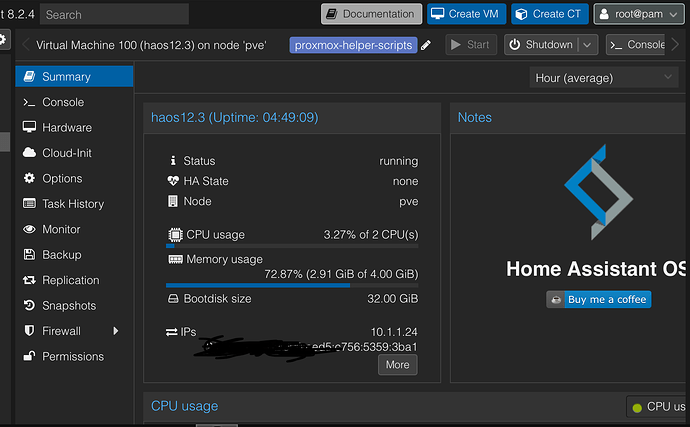Screen dimensions: 690x427
Task: Open Cloud-Init cloud icon
Action: tap(29, 153)
